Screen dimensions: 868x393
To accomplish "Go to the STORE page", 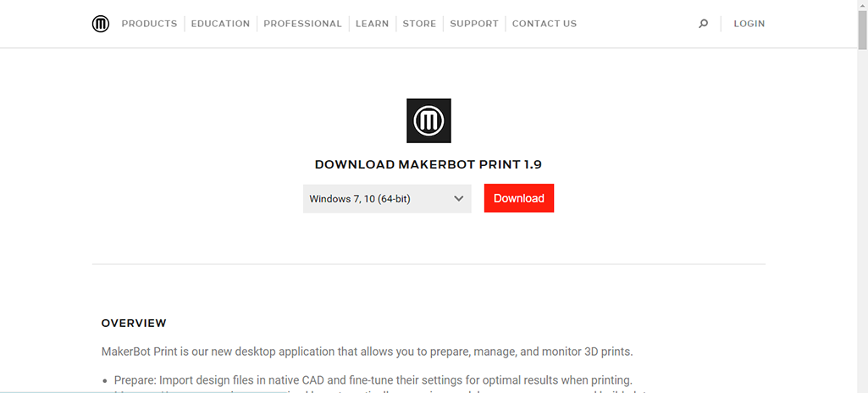I will click(419, 24).
